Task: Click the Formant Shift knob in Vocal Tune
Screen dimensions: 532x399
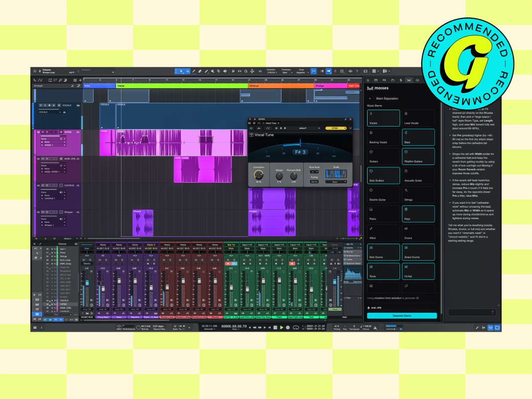Action: 294,176
